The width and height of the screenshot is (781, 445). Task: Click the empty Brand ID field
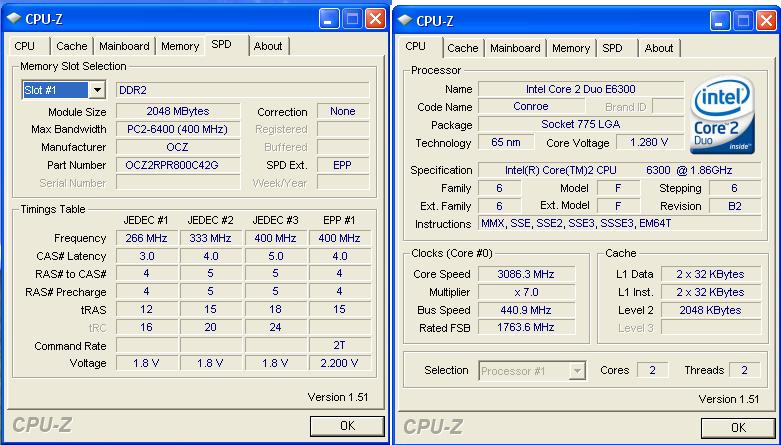[x=667, y=106]
